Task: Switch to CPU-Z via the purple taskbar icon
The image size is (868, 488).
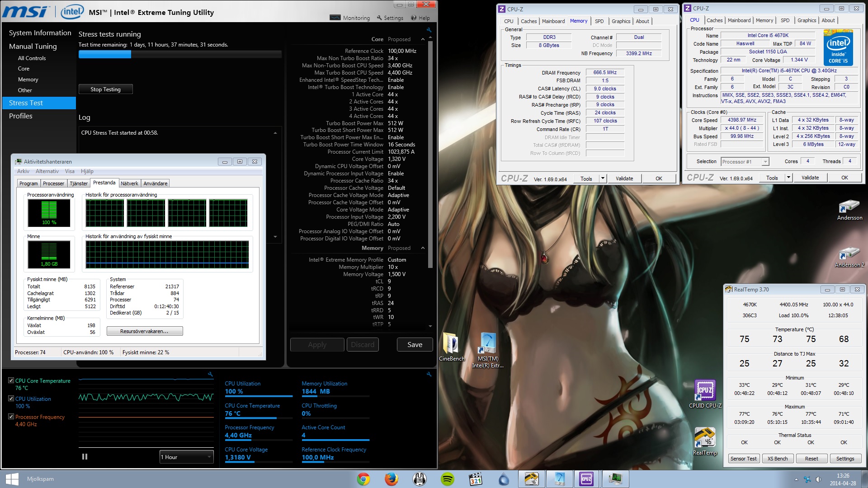Action: point(586,479)
